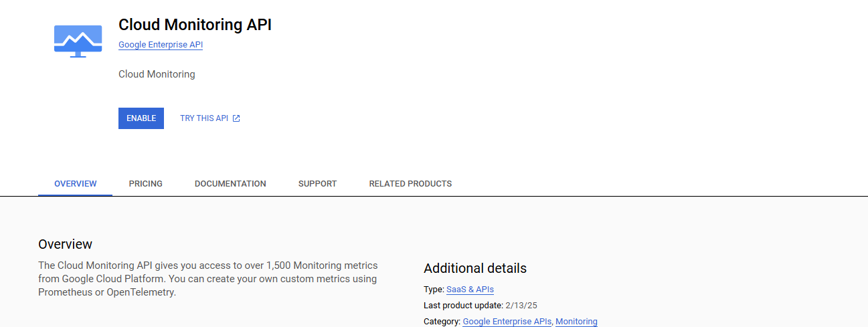The width and height of the screenshot is (868, 327).
Task: Open the DOCUMENTATION tab
Action: (x=230, y=184)
